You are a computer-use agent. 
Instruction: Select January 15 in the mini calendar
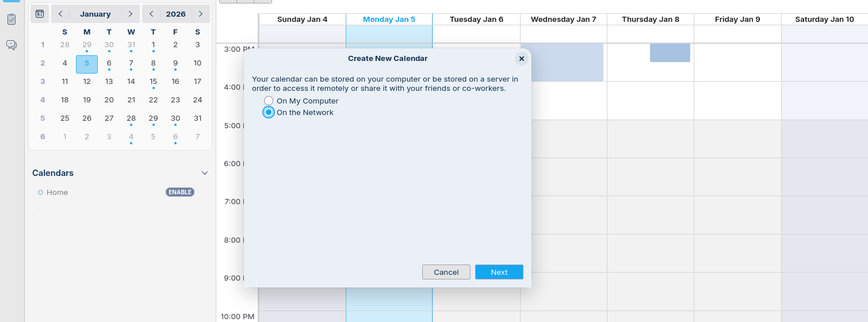tap(153, 82)
